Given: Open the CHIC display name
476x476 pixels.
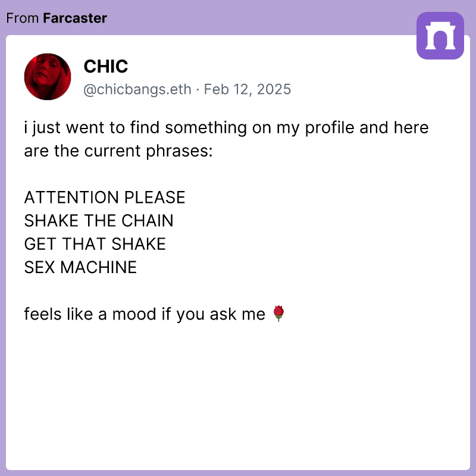Looking at the screenshot, I should pyautogui.click(x=106, y=66).
